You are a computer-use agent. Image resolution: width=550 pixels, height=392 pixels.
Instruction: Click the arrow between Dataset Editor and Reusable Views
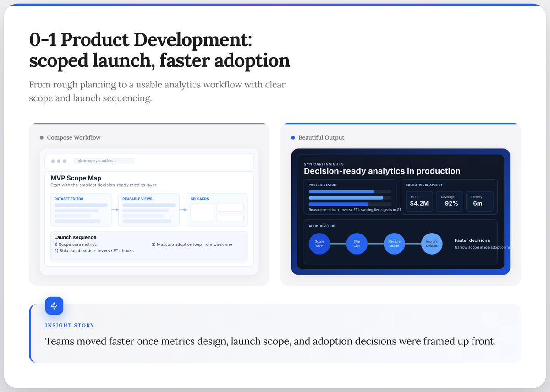point(115,209)
